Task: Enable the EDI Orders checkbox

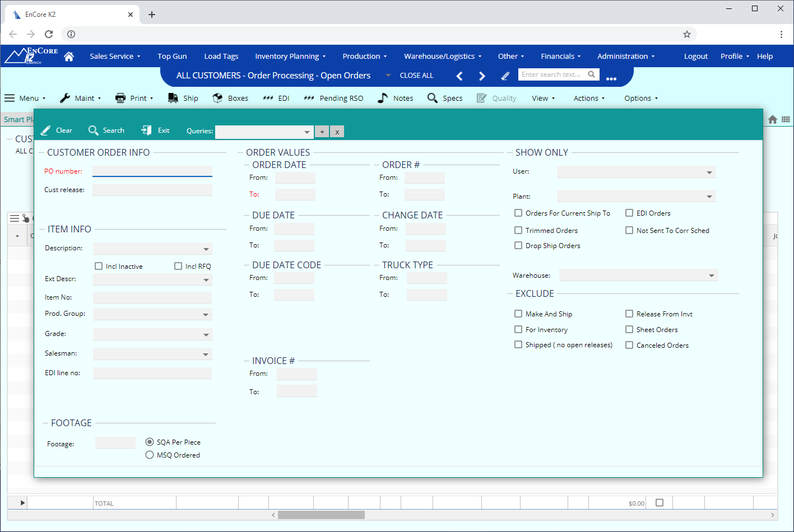Action: [629, 213]
